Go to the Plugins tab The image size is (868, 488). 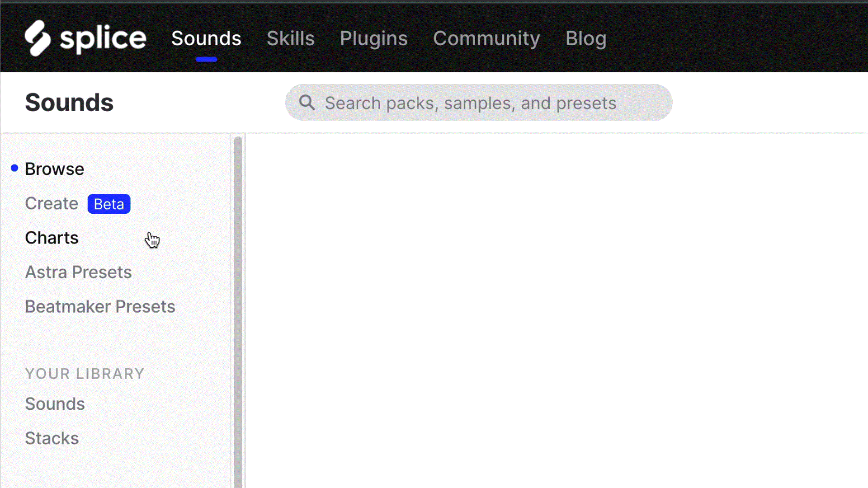373,38
